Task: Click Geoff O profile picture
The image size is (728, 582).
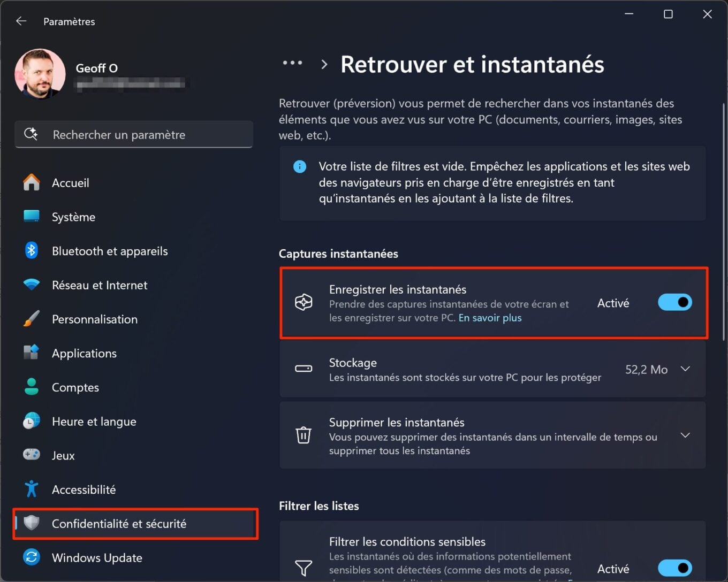Action: (40, 74)
